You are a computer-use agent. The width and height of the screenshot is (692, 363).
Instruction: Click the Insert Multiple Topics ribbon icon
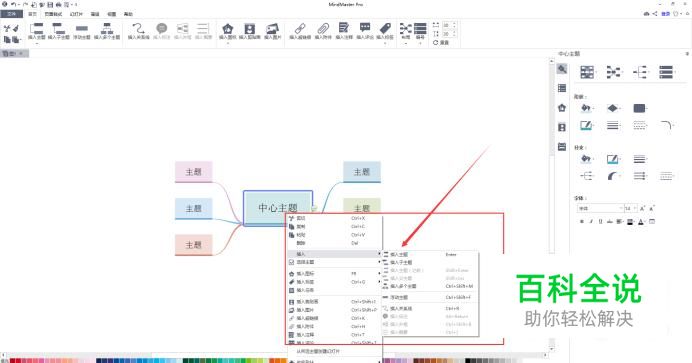tap(107, 29)
